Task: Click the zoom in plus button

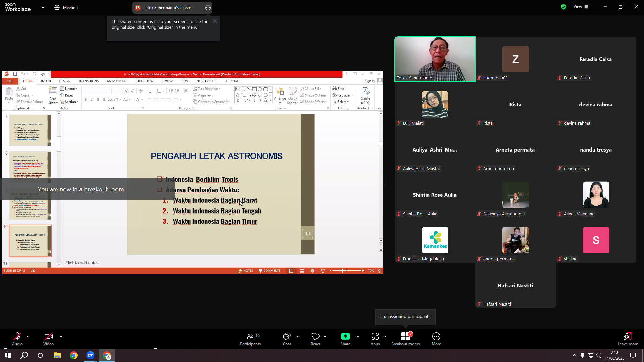Action: [363, 271]
